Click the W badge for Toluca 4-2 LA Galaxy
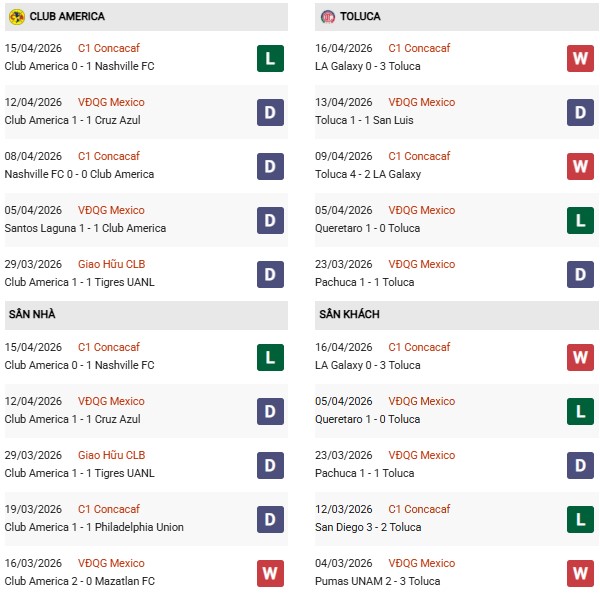 (580, 166)
